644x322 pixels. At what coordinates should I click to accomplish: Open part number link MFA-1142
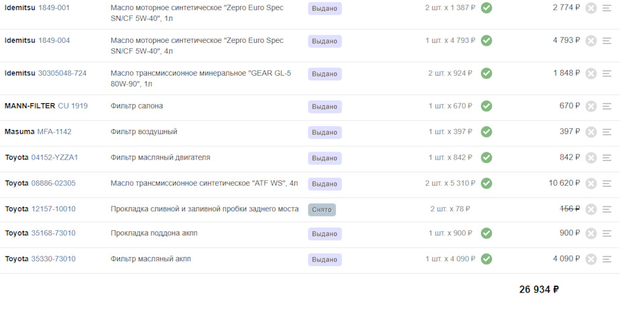(x=54, y=131)
